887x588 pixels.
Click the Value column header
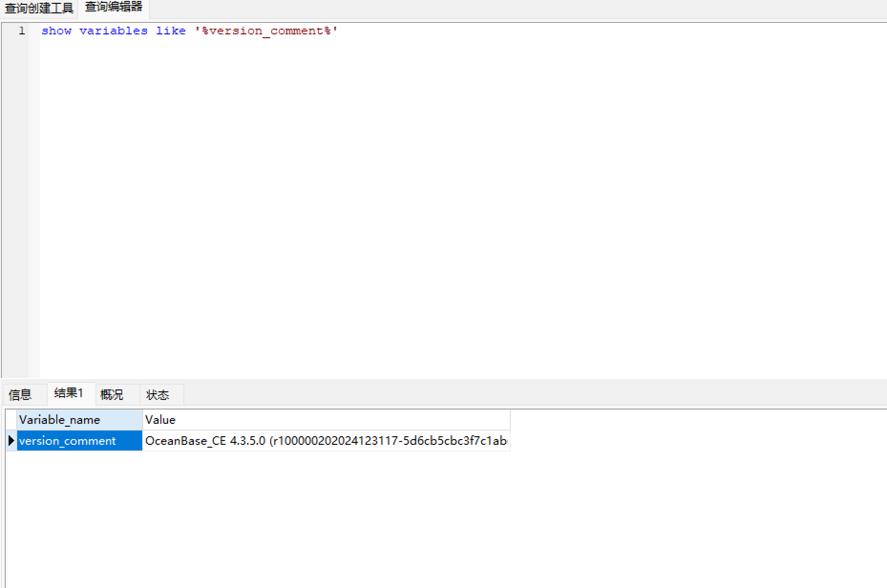[326, 420]
